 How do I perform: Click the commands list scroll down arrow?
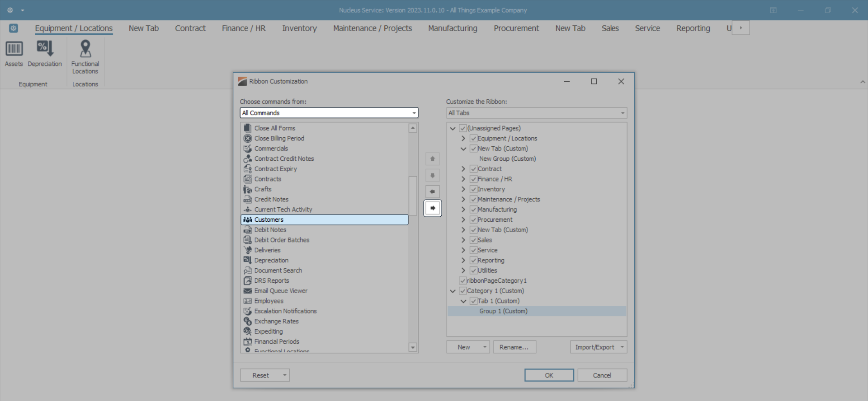(413, 347)
